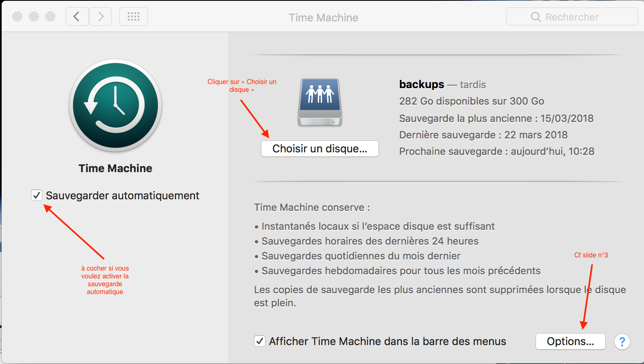Click the magnifying glass search icon
Screen dimensions: 644x364
coord(536,17)
